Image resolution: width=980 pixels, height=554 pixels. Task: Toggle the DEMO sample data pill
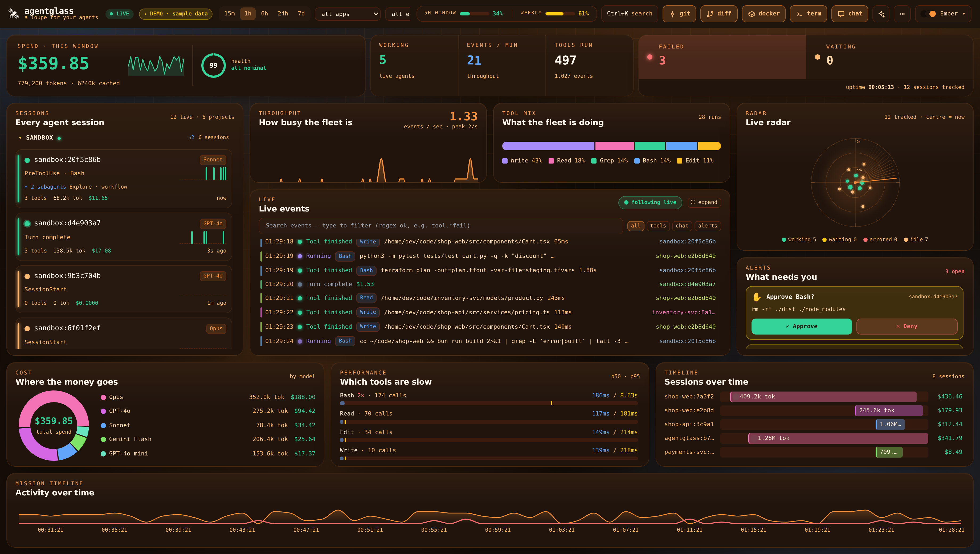pos(175,14)
